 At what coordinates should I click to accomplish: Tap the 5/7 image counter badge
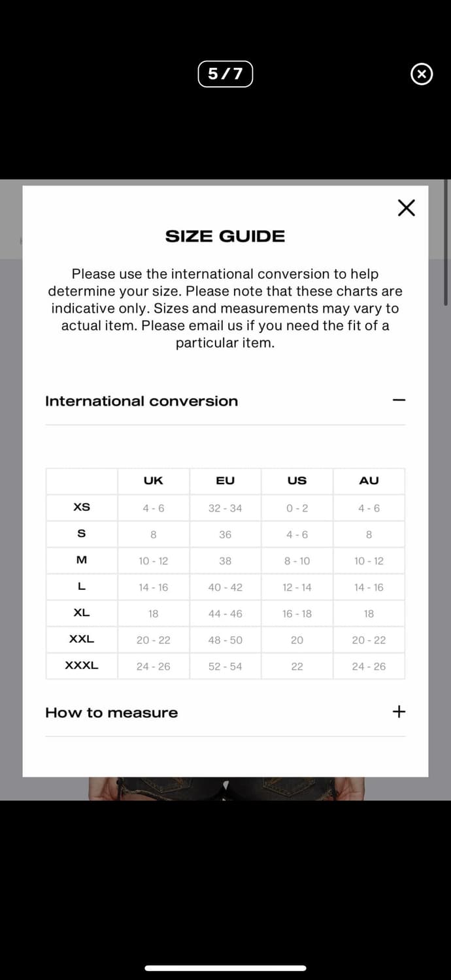pos(225,74)
